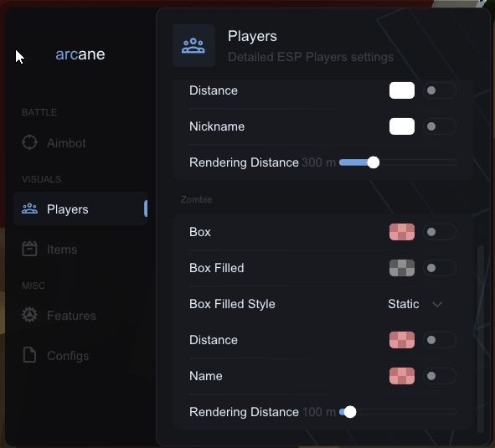Pick the white Nickname color swatch
This screenshot has width=495, height=448.
pos(402,126)
